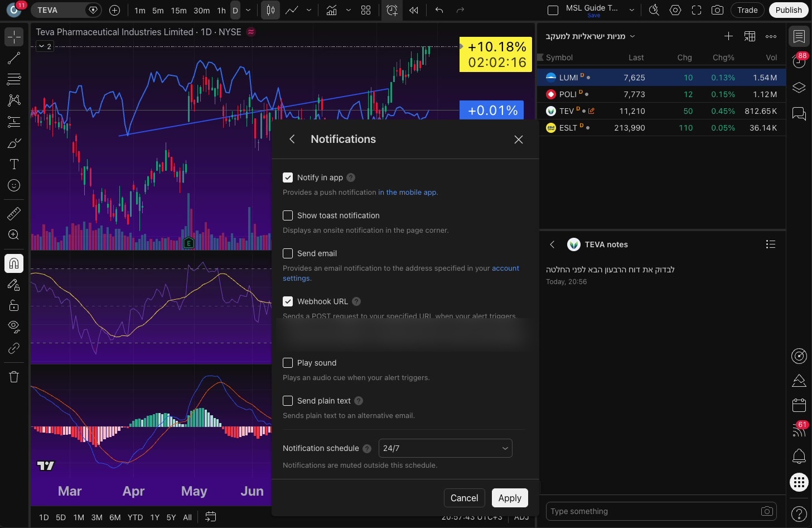Open the compare or add symbol button
This screenshot has height=528, width=812.
114,10
